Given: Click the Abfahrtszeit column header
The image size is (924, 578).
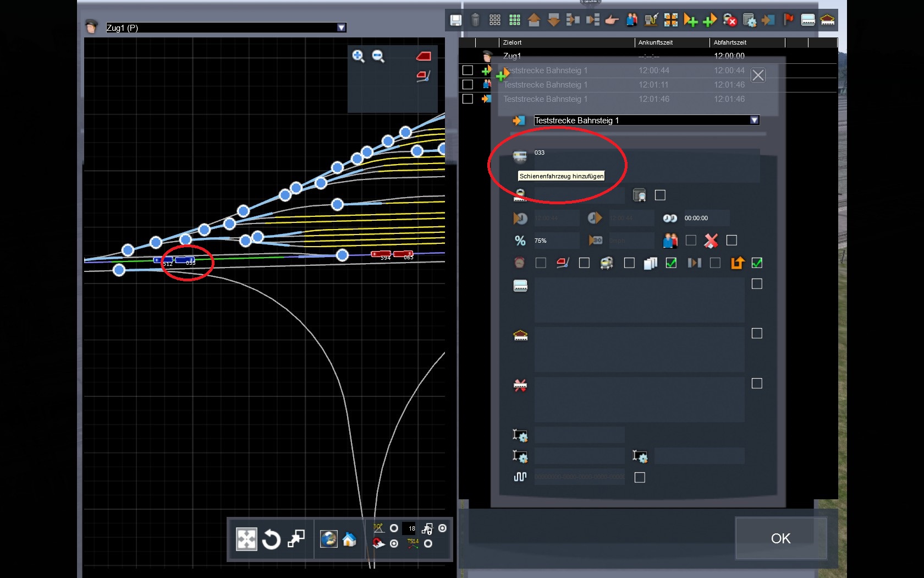Looking at the screenshot, I should click(730, 42).
